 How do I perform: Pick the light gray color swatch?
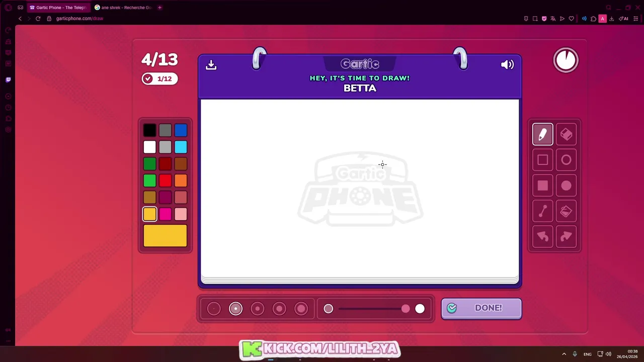point(165,147)
